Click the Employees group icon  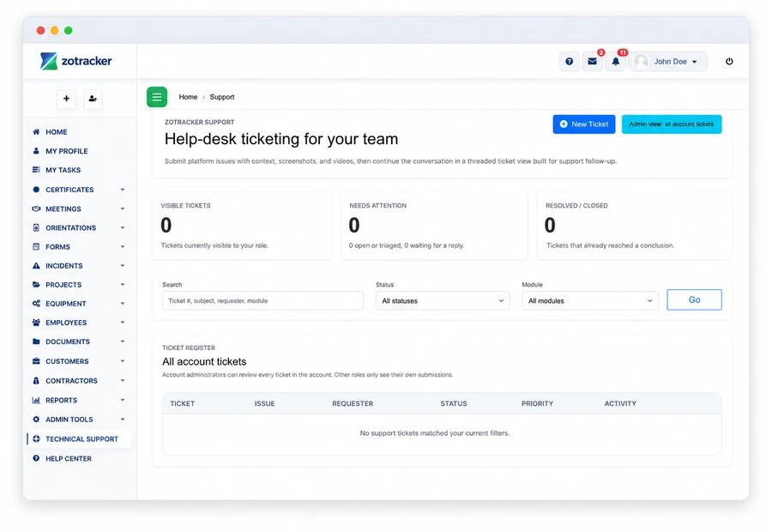[36, 323]
